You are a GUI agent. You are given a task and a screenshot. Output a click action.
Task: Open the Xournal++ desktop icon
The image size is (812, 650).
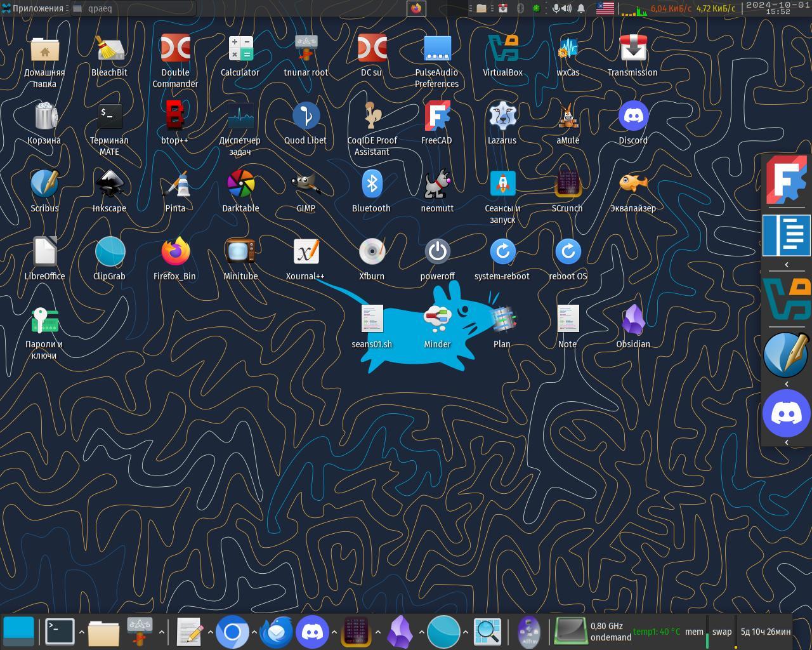(x=306, y=253)
